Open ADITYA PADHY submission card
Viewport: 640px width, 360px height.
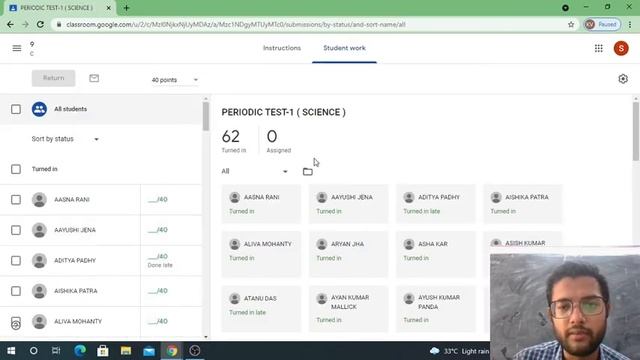click(436, 204)
